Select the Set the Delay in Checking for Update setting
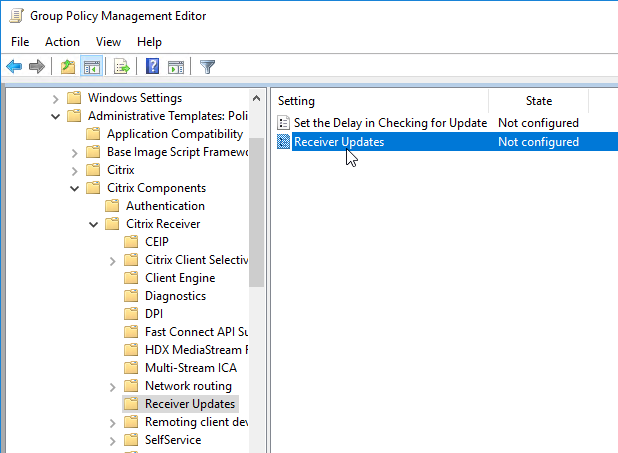The height and width of the screenshot is (453, 618). (x=391, y=123)
